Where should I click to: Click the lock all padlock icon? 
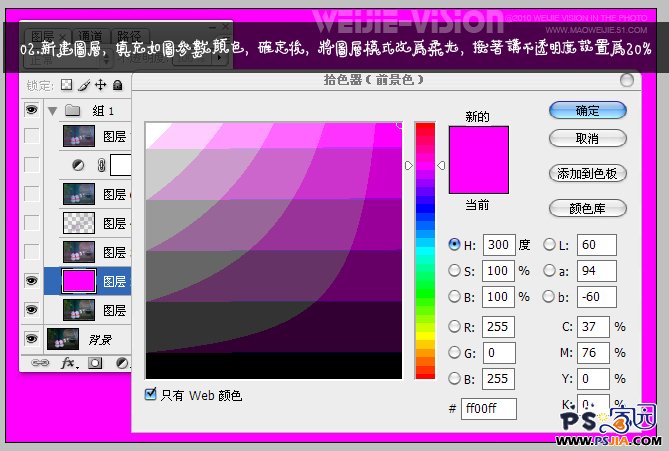118,85
